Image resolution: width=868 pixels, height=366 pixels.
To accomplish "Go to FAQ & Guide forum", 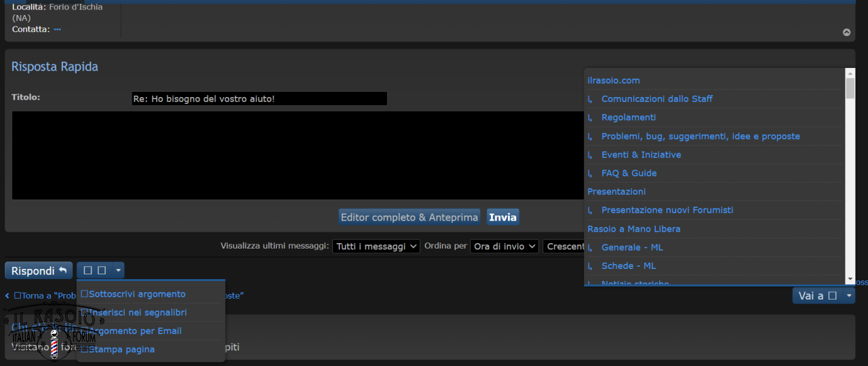I will coord(629,173).
